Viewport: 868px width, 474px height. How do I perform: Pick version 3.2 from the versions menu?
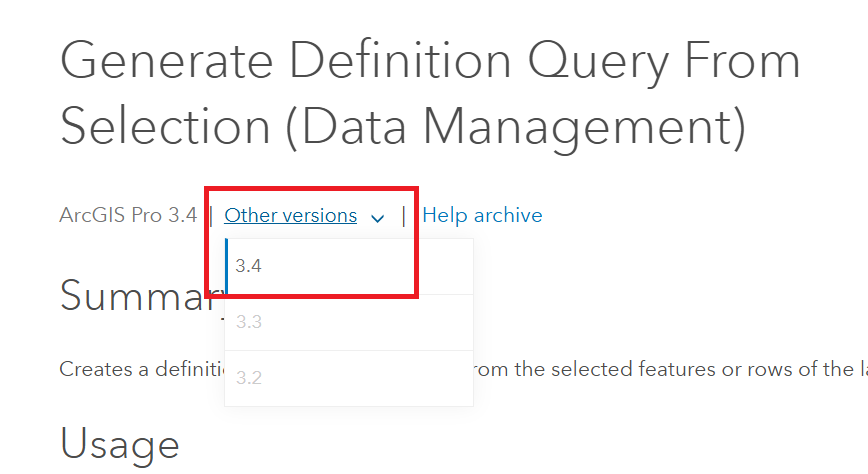[249, 378]
